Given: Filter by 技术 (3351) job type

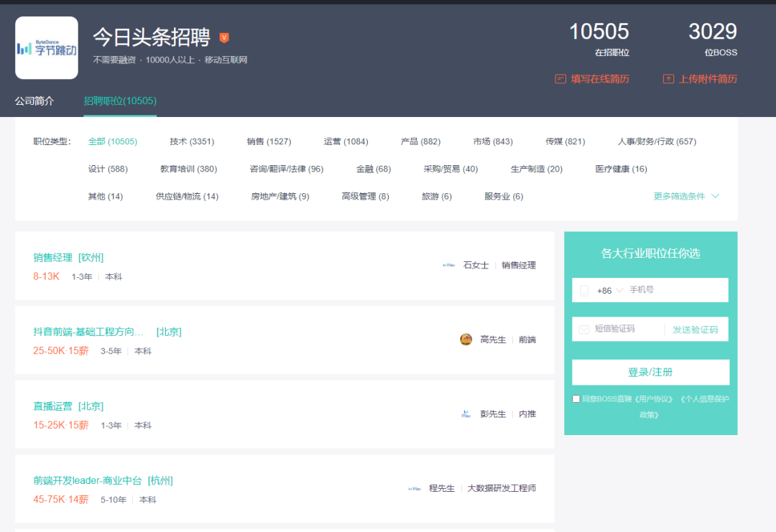Looking at the screenshot, I should [x=192, y=142].
